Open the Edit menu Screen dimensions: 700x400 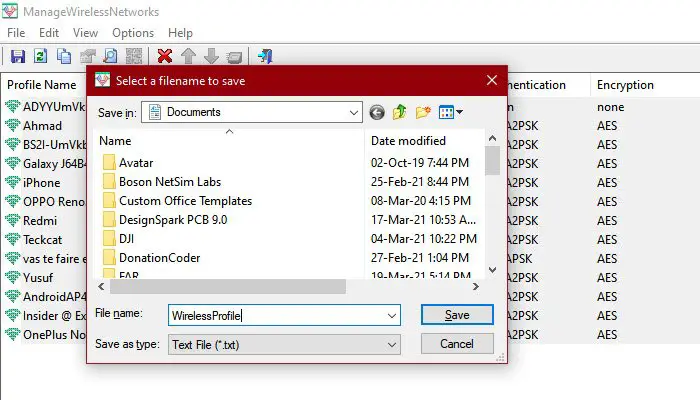pyautogui.click(x=49, y=33)
